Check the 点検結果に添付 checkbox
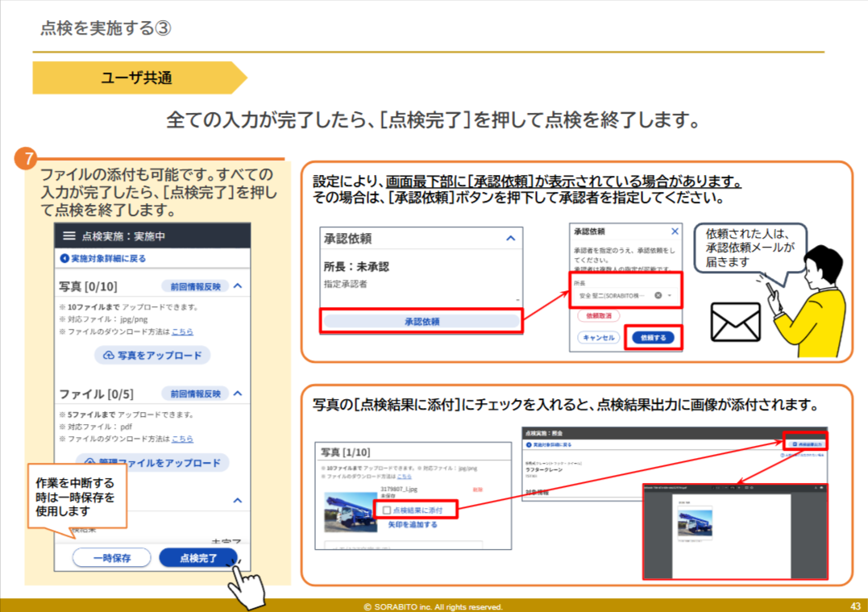 386,510
